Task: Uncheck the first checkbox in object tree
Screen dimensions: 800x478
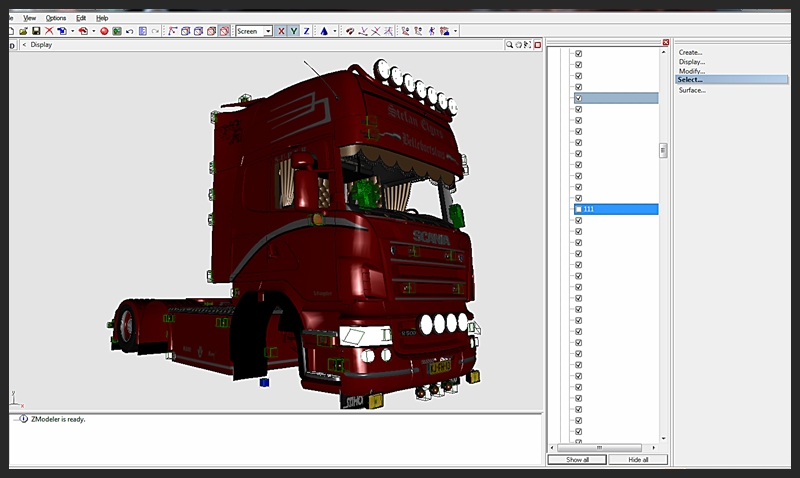Action: click(579, 53)
